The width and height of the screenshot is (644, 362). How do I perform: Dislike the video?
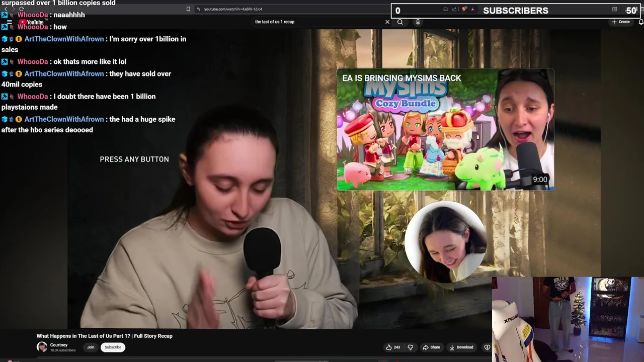410,347
